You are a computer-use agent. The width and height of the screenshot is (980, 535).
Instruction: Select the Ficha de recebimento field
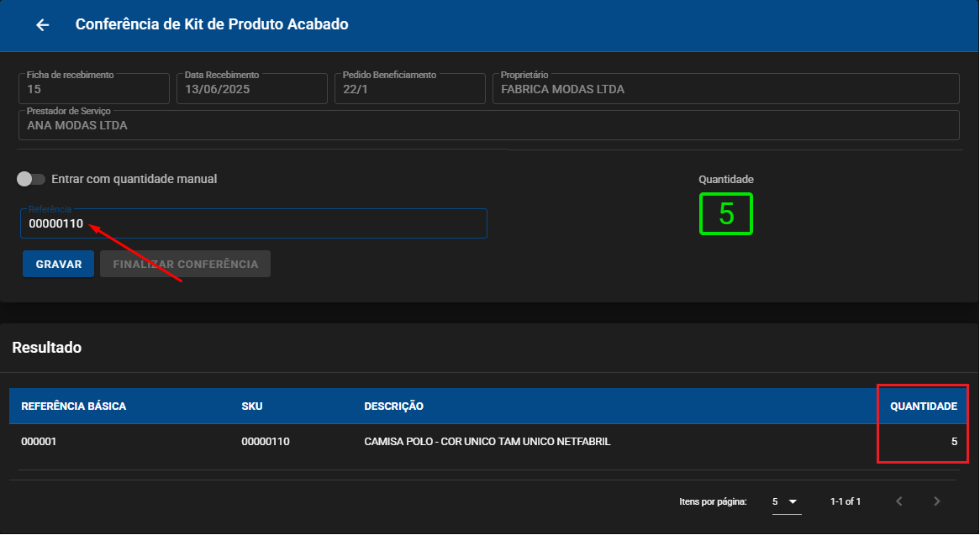[94, 89]
